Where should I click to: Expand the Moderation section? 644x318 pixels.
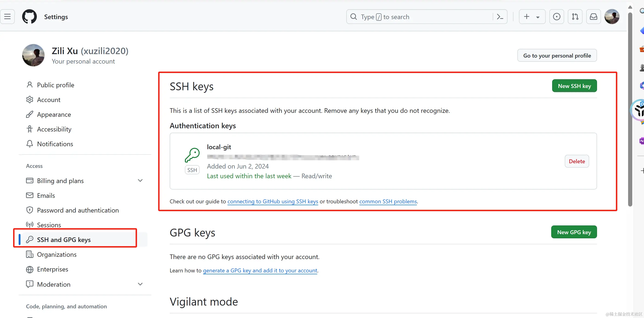coord(140,284)
